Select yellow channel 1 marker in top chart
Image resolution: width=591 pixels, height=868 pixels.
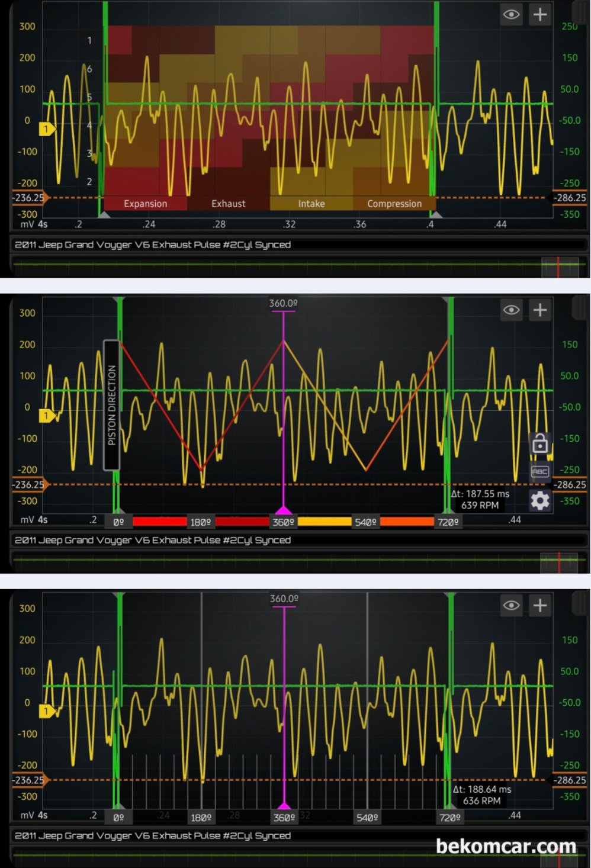click(47, 128)
